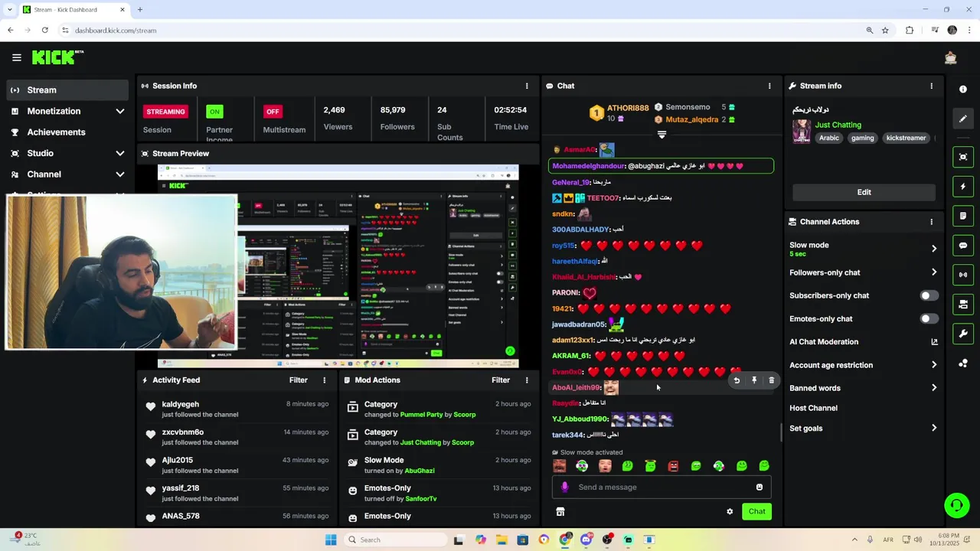Open Set goals chevron
The width and height of the screenshot is (980, 551).
tap(933, 429)
